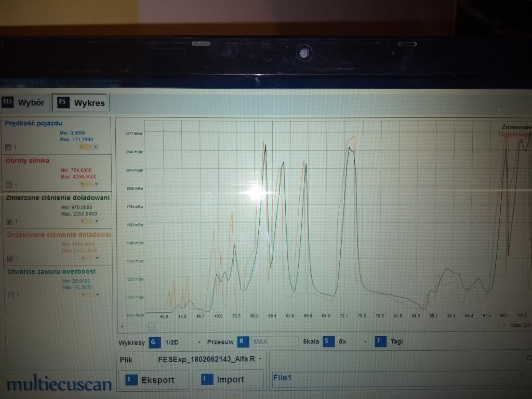Click the E icon on Eksport
This screenshot has height=399, width=532.
coord(131,380)
